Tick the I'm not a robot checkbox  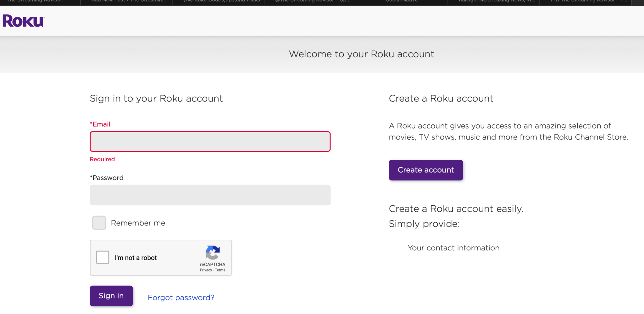pos(103,257)
